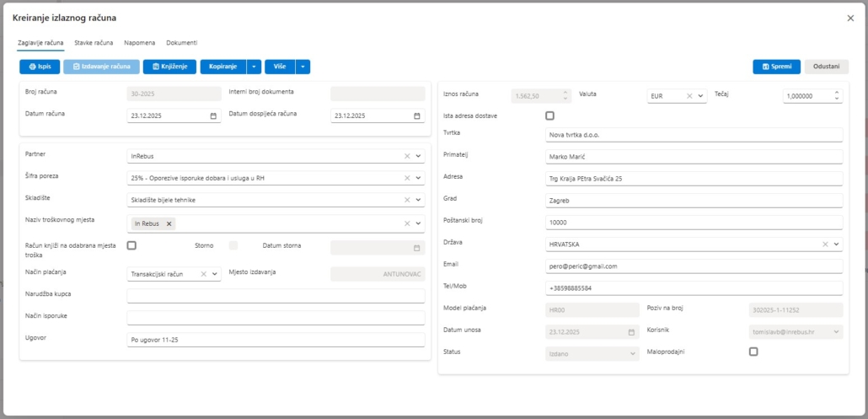
Task: Click into the Narudžba kupca input field
Action: [x=276, y=296]
